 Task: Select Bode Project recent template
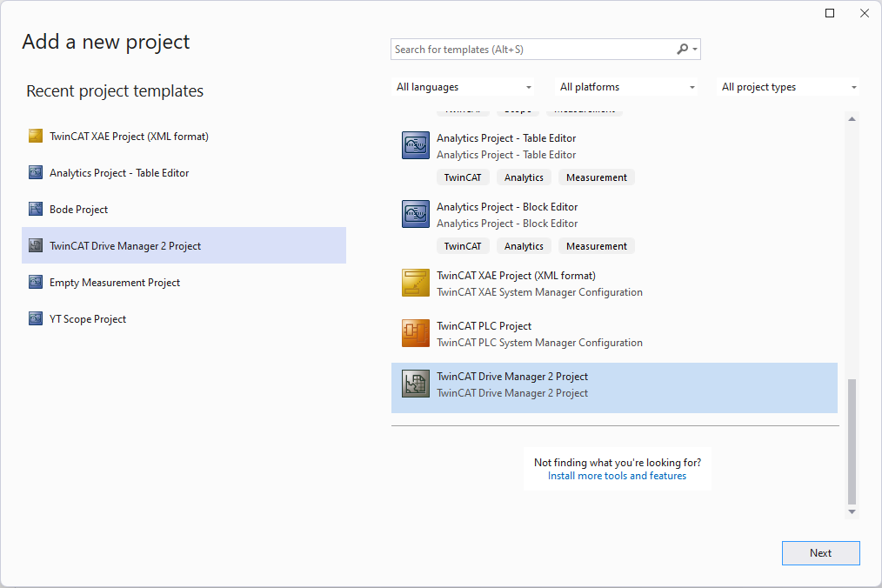184,210
